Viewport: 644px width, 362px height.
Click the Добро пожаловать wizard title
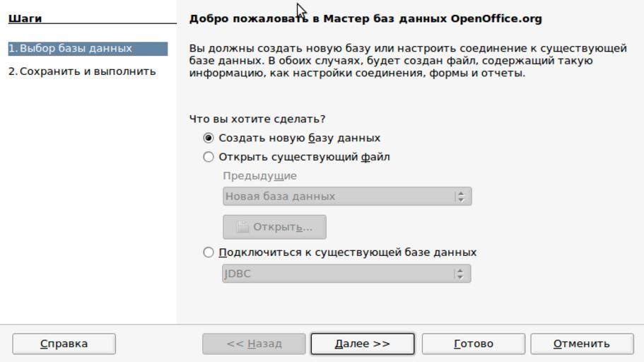click(365, 19)
